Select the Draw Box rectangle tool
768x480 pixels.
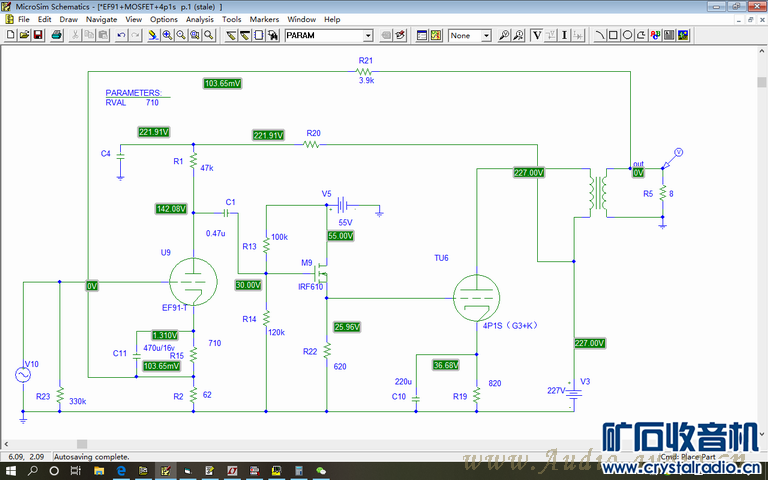click(612, 35)
